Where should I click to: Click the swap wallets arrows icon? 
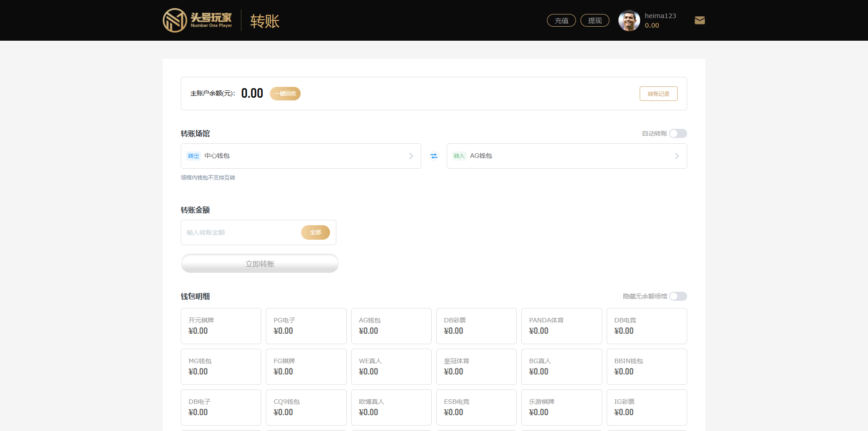click(x=434, y=156)
